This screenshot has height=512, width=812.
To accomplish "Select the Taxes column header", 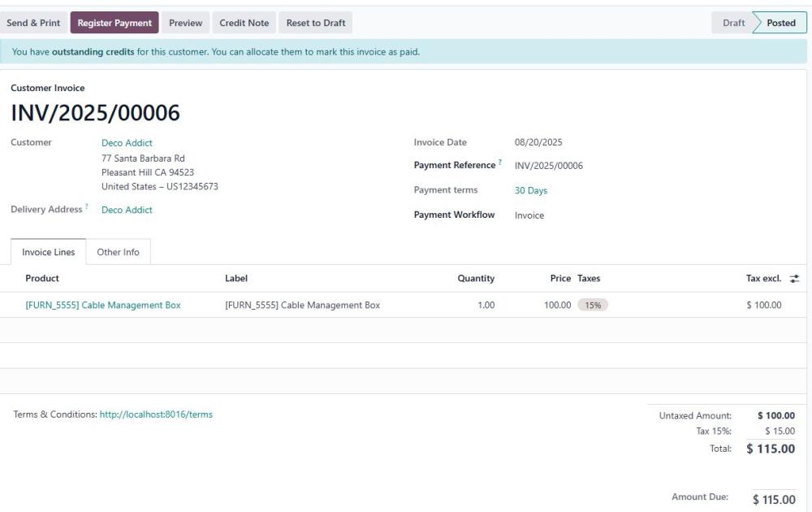I will click(589, 278).
